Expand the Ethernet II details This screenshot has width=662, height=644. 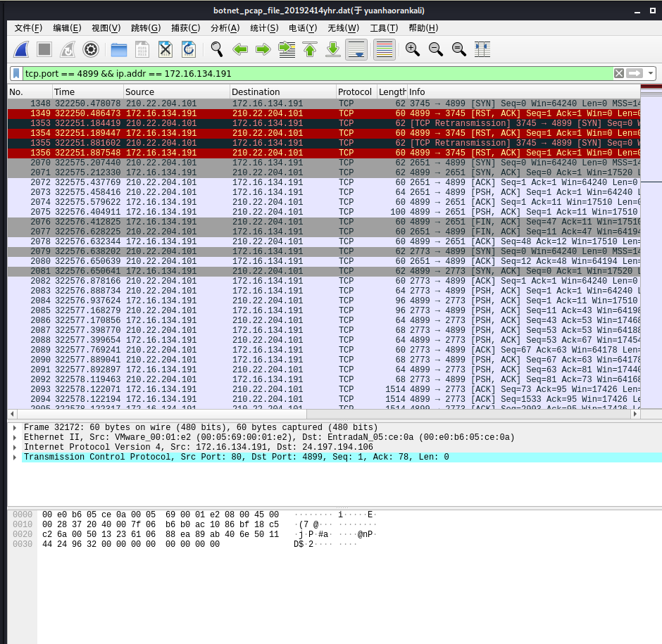(15, 437)
